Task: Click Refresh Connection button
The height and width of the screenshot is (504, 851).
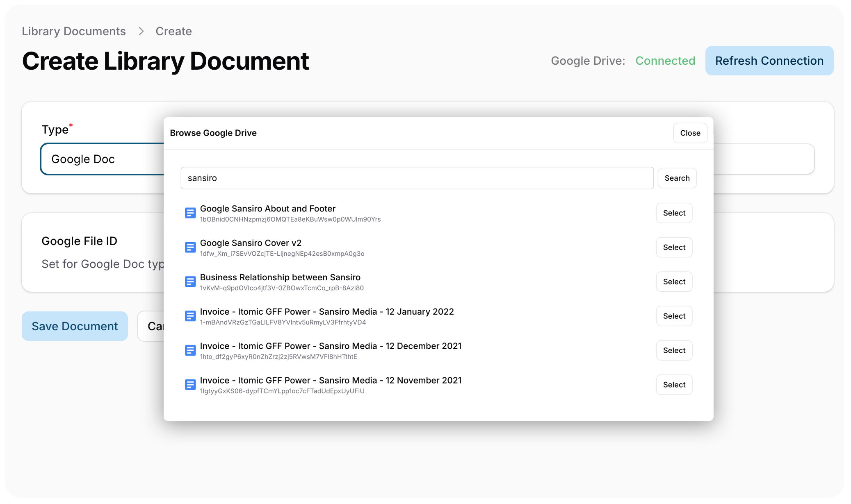Action: [x=769, y=61]
